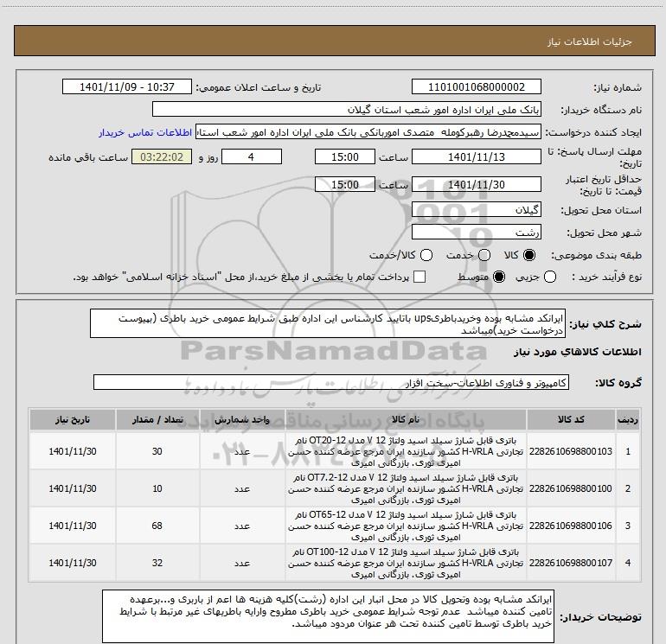
Task: Click quantity 32 in row 4
Action: click(x=157, y=563)
